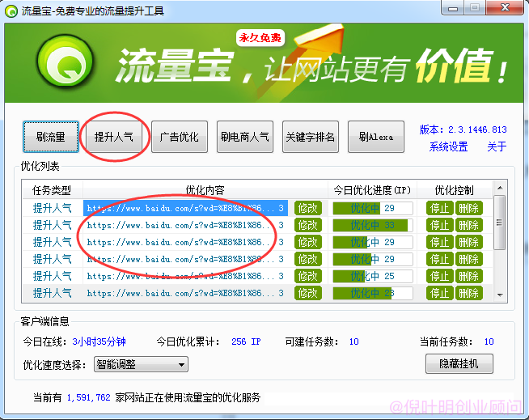Click the 优化内容 column header
This screenshot has width=529, height=420.
coord(205,190)
